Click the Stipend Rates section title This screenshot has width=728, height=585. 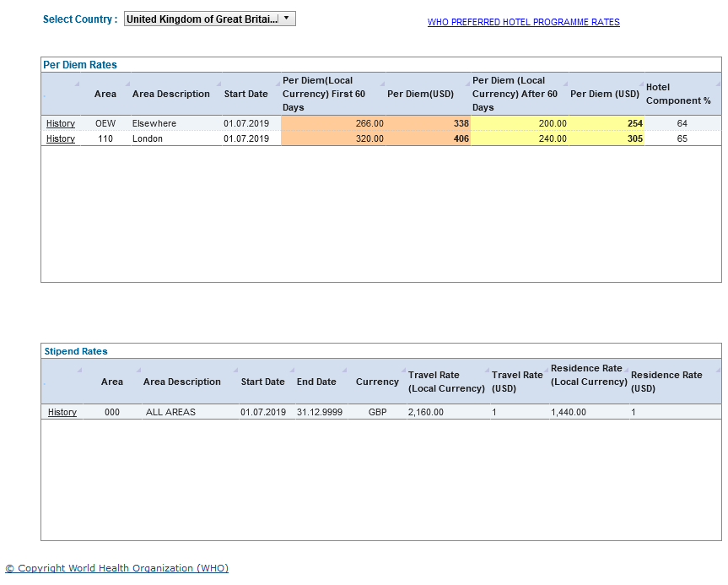[x=76, y=351]
